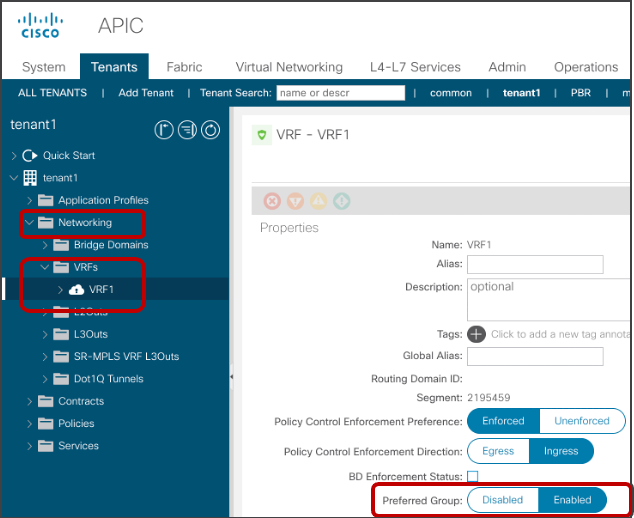Collapse the Networking chevron

29,222
